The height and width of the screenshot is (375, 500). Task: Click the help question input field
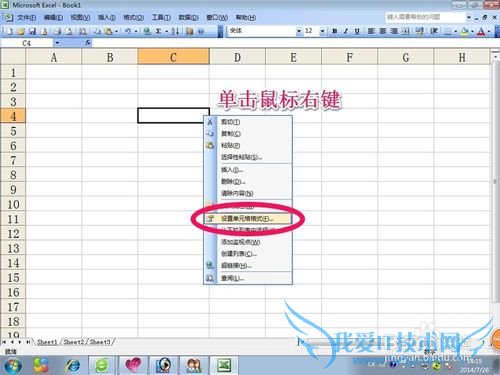425,17
